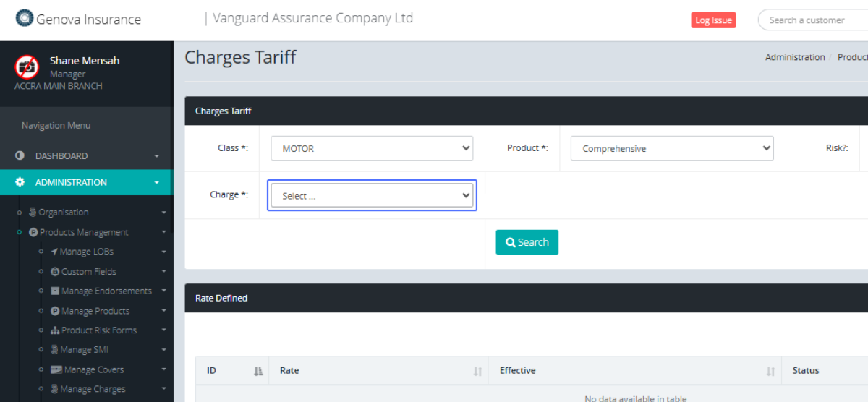Click the Genova Insurance logo icon
Image resolution: width=868 pixels, height=402 pixels.
[25, 19]
